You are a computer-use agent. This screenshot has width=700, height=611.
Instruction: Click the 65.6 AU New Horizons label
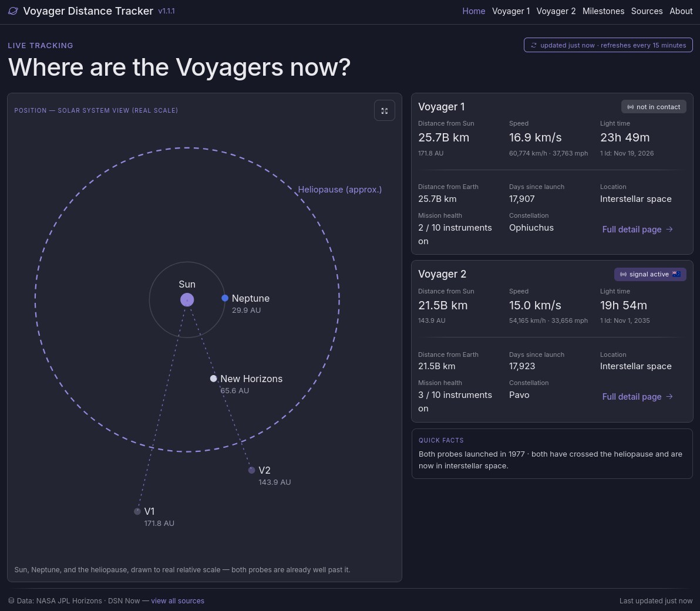click(234, 390)
